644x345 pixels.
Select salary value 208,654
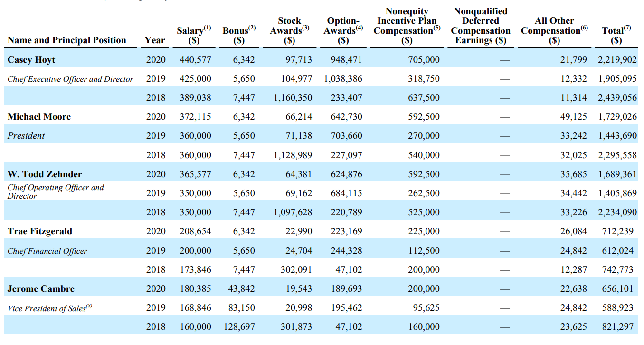pyautogui.click(x=195, y=231)
